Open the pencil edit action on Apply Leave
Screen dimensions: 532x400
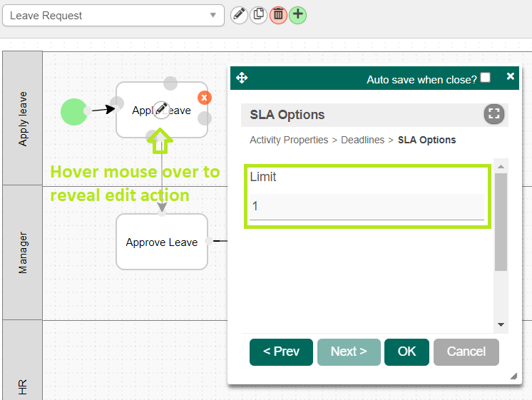point(161,110)
